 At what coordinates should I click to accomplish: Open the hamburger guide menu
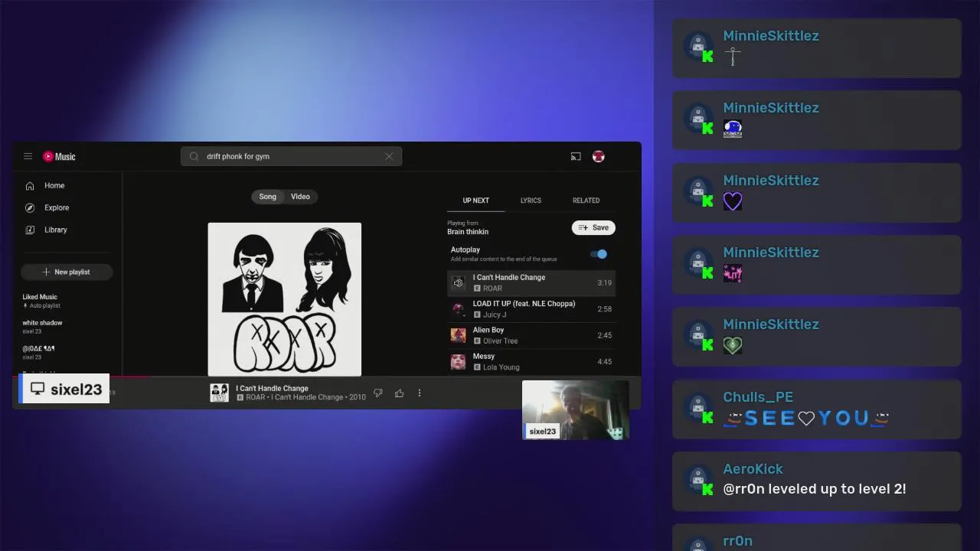(x=28, y=156)
